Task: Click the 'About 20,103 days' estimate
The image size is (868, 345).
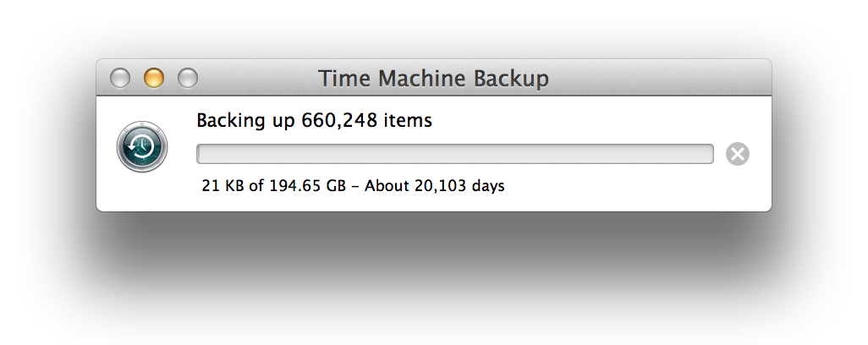Action: [x=435, y=185]
